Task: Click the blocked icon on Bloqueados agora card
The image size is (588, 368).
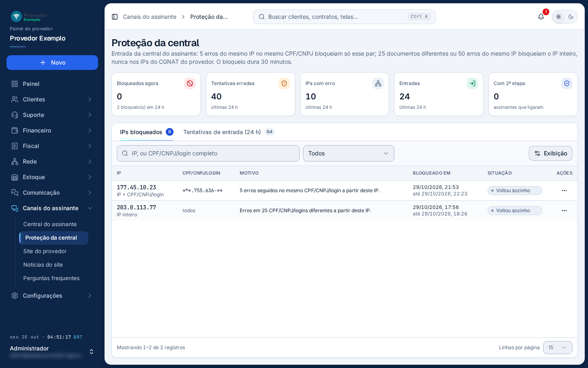Action: click(190, 83)
